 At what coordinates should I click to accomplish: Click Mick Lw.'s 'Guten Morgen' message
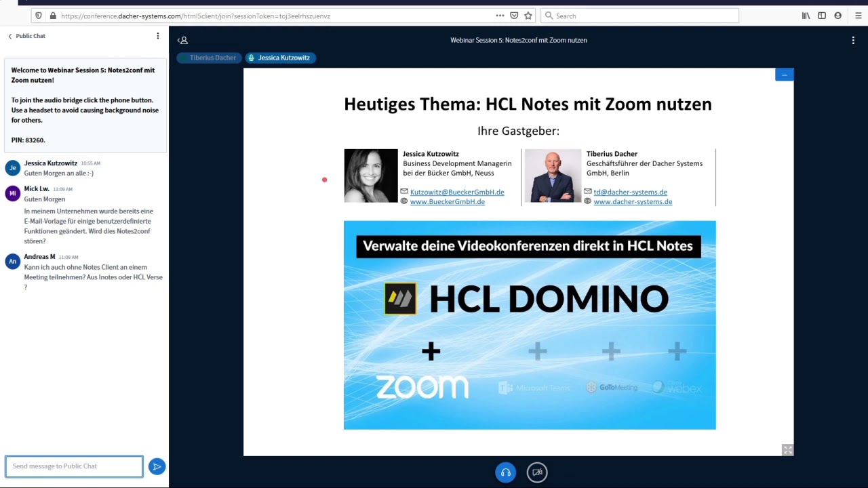coord(45,199)
